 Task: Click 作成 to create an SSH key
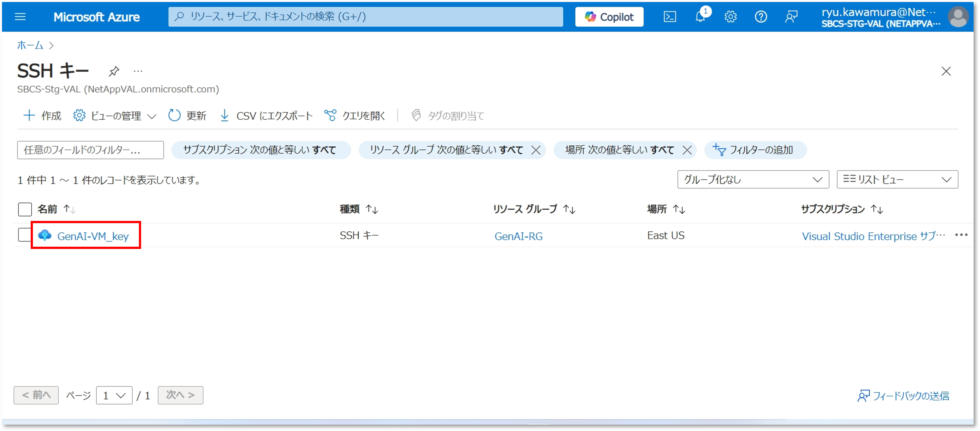[42, 116]
